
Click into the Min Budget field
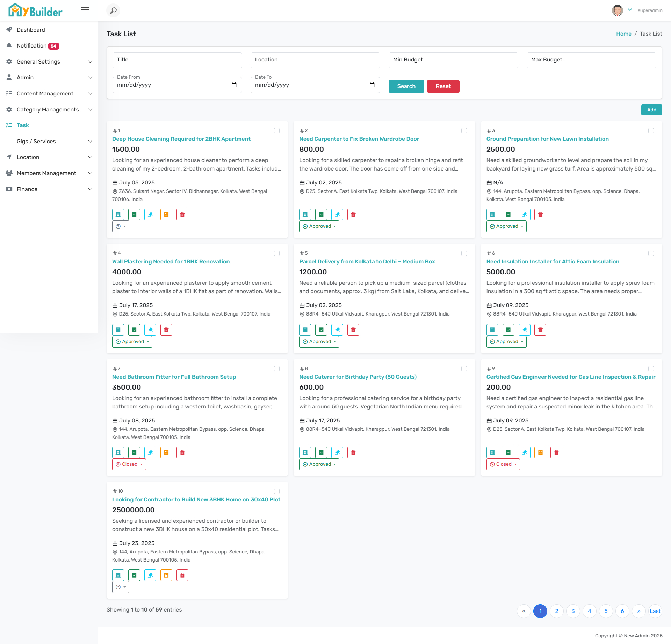point(453,60)
